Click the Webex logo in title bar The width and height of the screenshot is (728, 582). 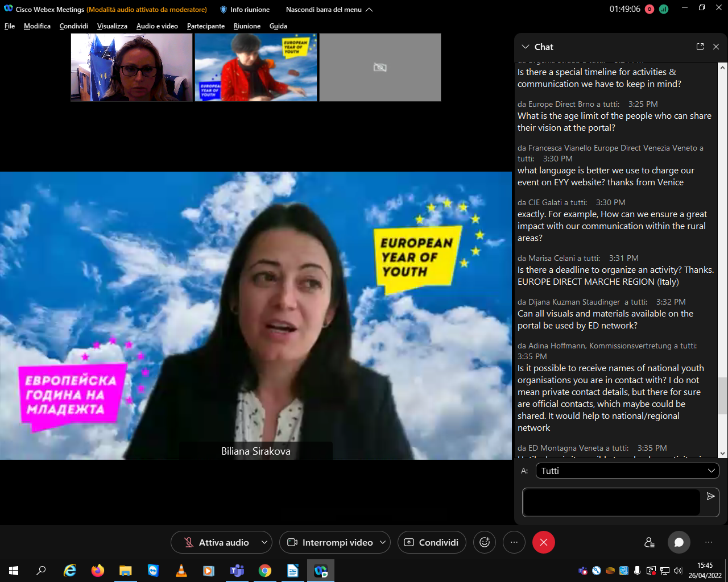click(8, 9)
